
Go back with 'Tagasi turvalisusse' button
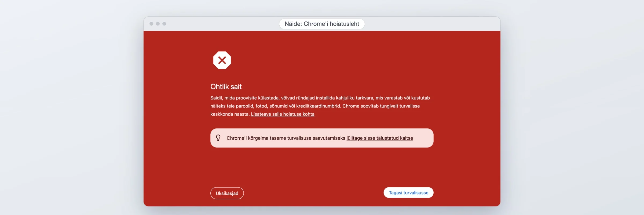click(408, 193)
